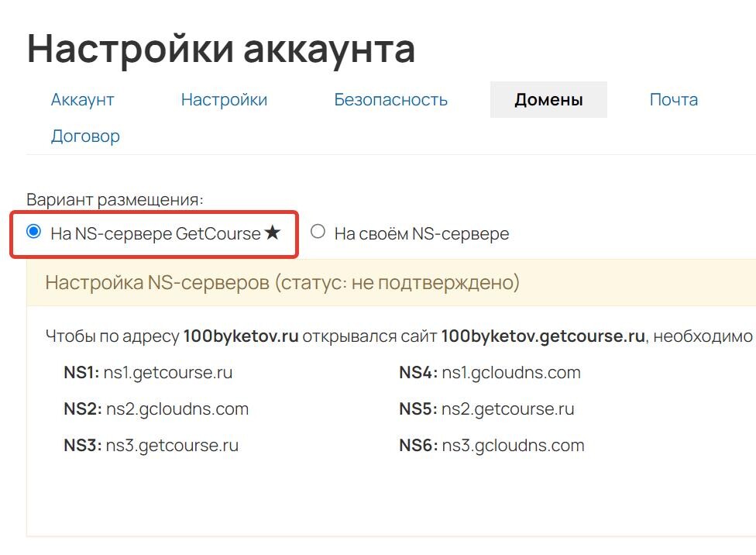756x555 pixels.
Task: Click the bold '100byketov.ru' domain text
Action: [x=241, y=336]
